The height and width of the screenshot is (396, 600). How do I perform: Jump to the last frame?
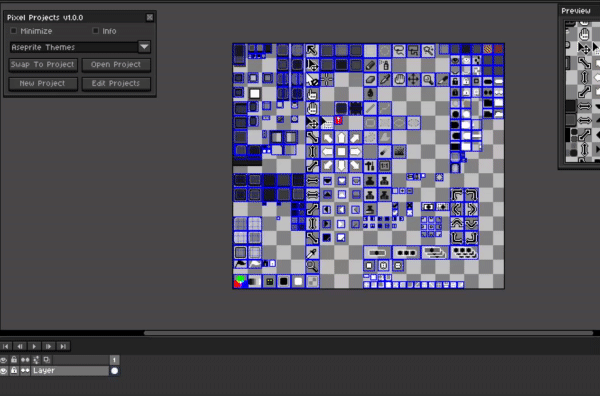click(63, 347)
